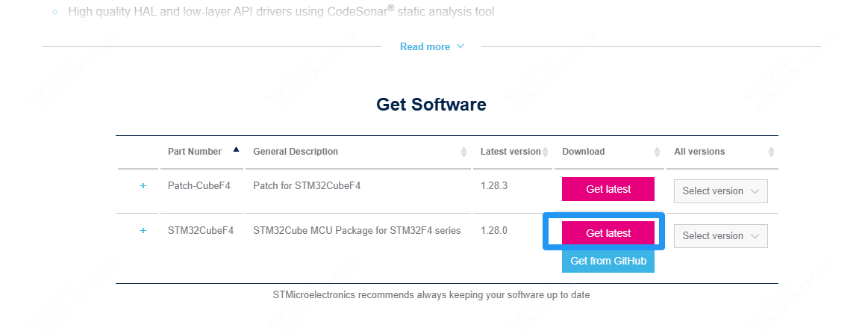This screenshot has height=331, width=868.
Task: Expand the STM32CubeF4 row with plus icon
Action: point(143,230)
